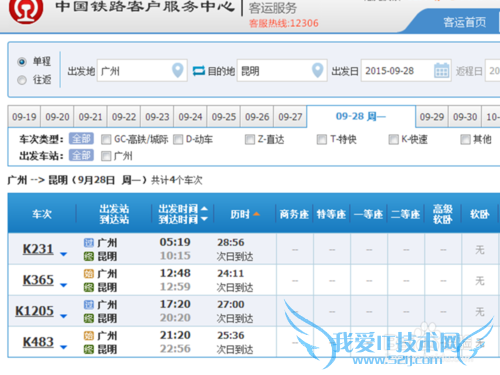Click duration 25:36 for K483
Screen dimensions: 500x375
point(231,335)
